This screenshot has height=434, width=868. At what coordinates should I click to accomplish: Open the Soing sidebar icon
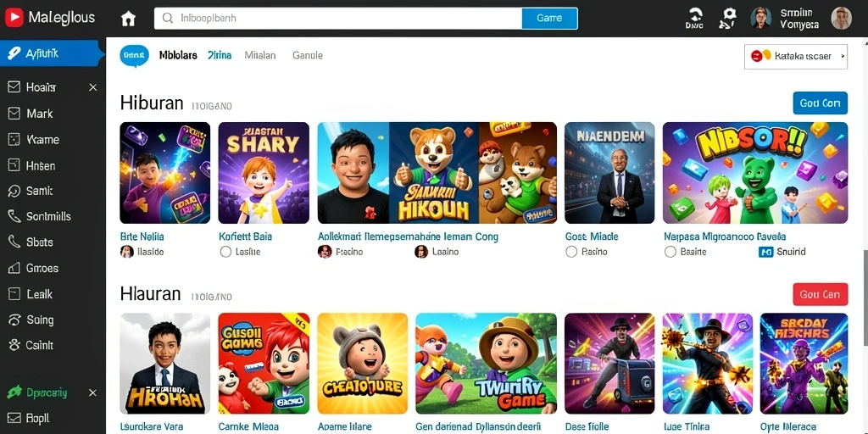[14, 320]
